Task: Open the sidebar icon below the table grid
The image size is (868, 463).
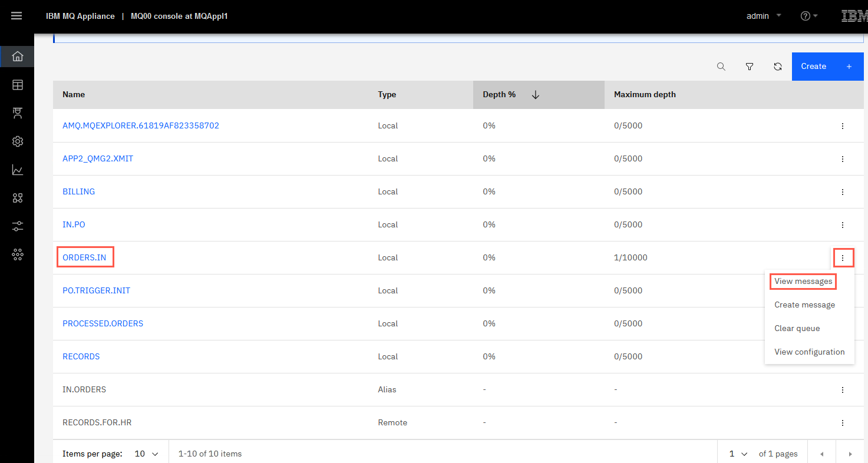Action: [x=17, y=113]
